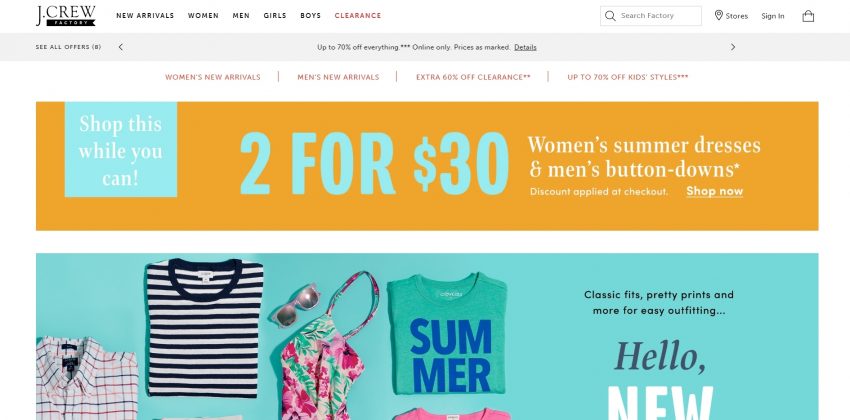Open the Girls menu
Screen dimensions: 850x420
(x=275, y=16)
